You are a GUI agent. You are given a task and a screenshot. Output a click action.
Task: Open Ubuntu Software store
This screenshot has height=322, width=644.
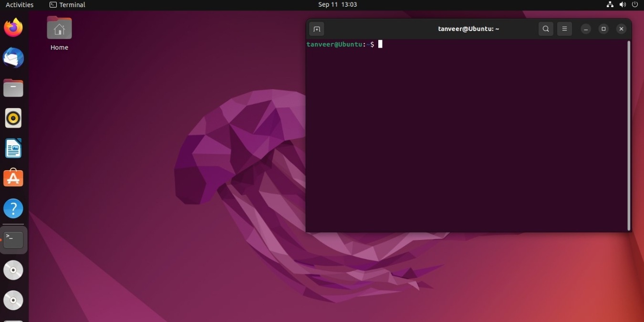click(x=13, y=178)
